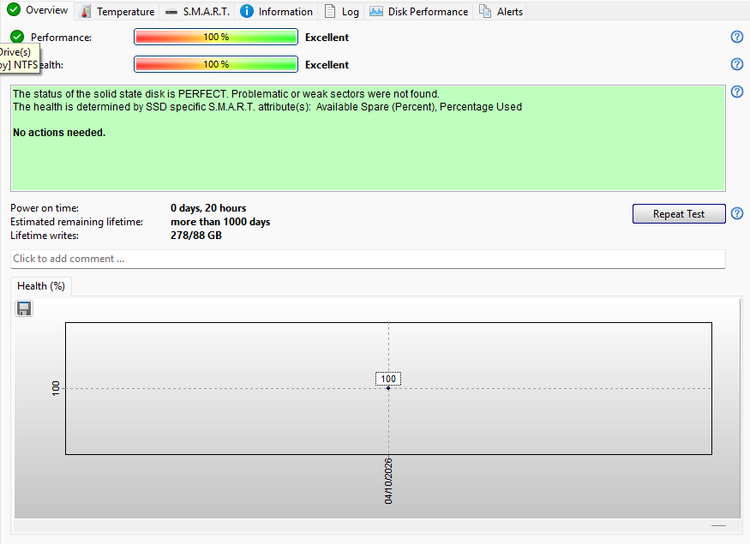Viewport: 750px width, 544px height.
Task: Open the Disk Performance tab
Action: coord(419,11)
